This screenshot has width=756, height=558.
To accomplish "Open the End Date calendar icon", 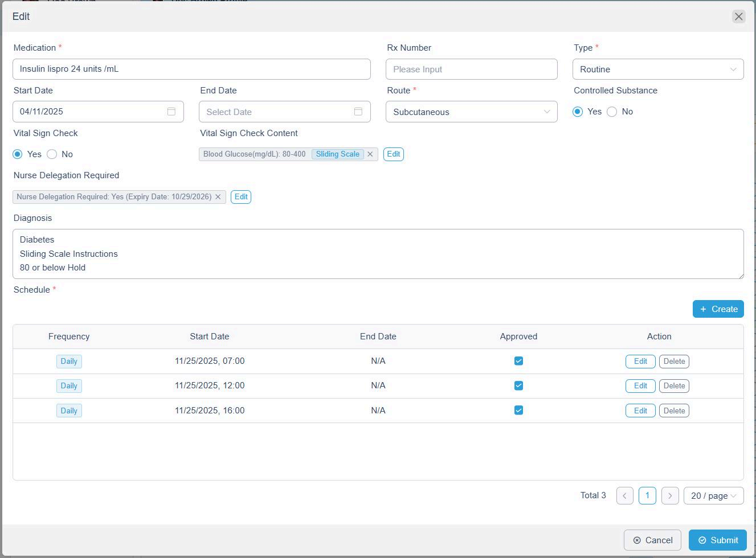I will point(358,112).
